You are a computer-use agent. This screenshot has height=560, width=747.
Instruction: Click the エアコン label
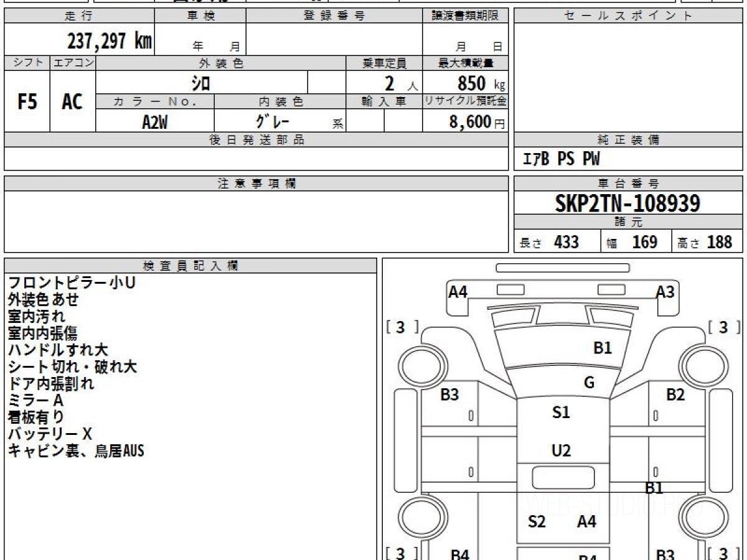tap(73, 63)
